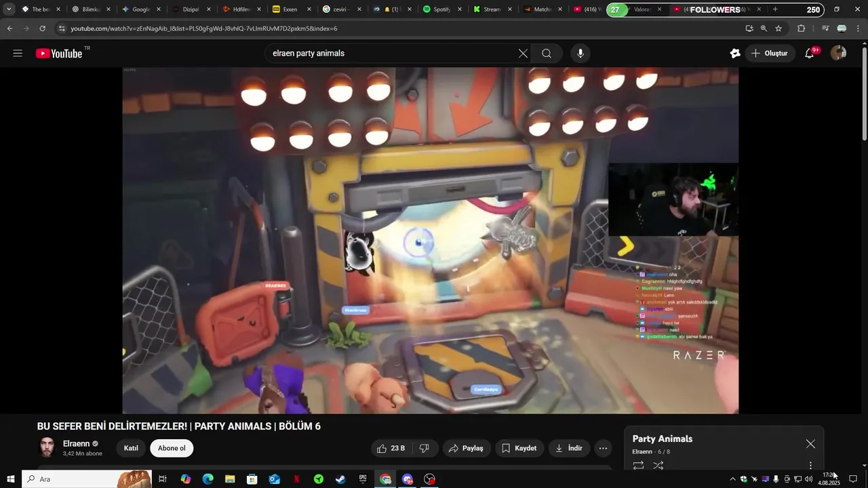Bookmark this page with the star
Viewport: 868px width, 488px height.
(x=778, y=28)
